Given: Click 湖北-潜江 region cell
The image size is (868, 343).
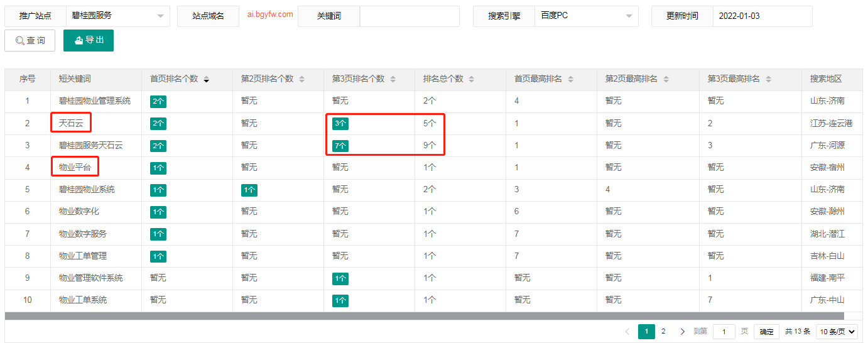Looking at the screenshot, I should pyautogui.click(x=827, y=234).
